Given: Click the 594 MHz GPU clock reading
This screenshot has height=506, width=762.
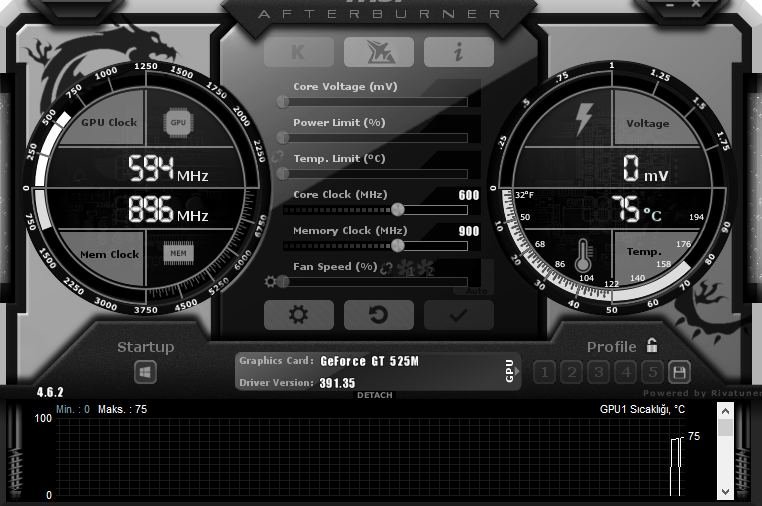Looking at the screenshot, I should [168, 169].
